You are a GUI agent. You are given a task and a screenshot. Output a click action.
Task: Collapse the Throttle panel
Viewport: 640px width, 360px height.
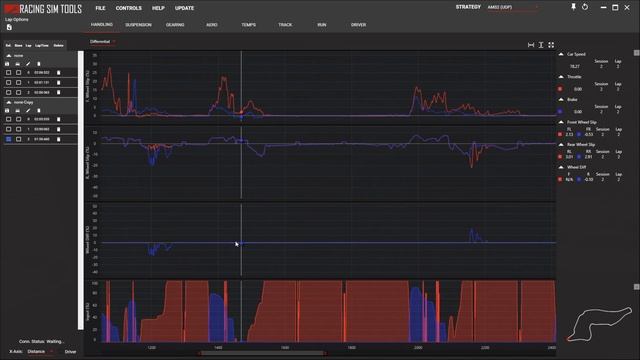561,77
